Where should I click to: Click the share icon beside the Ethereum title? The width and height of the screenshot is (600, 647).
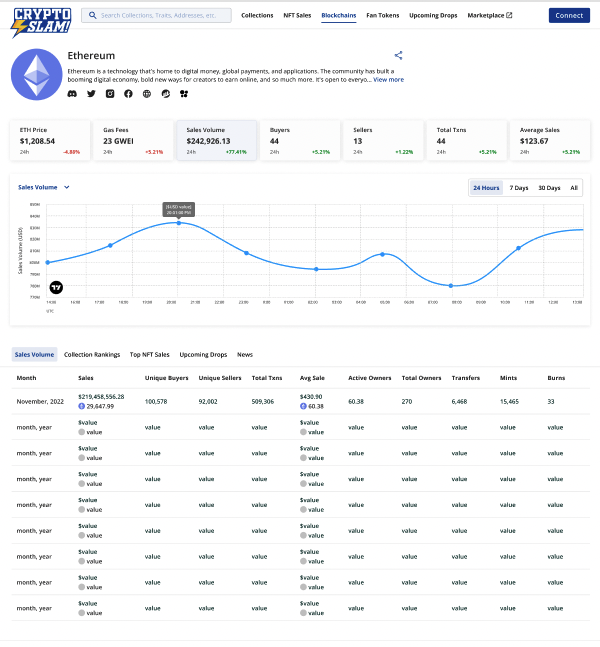[398, 55]
